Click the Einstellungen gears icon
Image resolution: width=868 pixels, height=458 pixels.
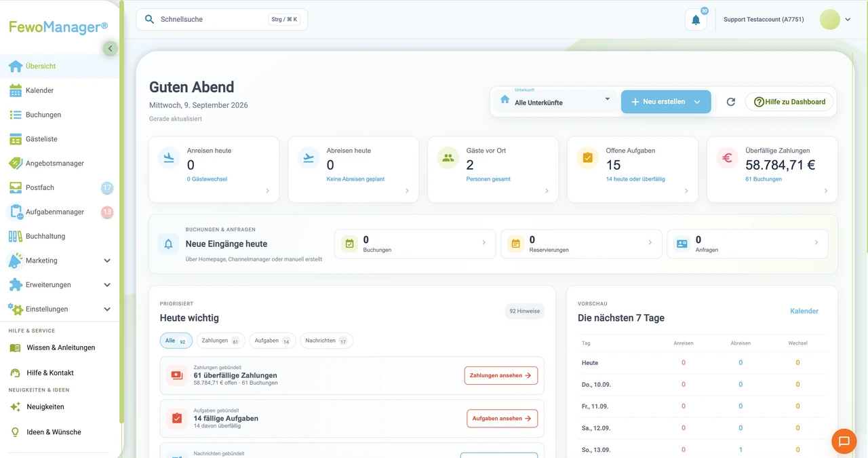click(15, 309)
